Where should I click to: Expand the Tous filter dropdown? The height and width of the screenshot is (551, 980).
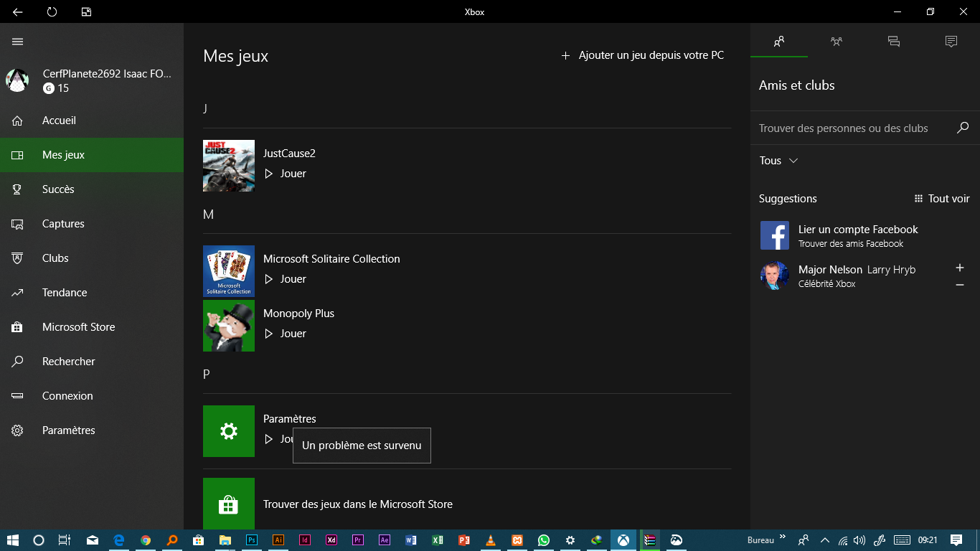pyautogui.click(x=778, y=161)
